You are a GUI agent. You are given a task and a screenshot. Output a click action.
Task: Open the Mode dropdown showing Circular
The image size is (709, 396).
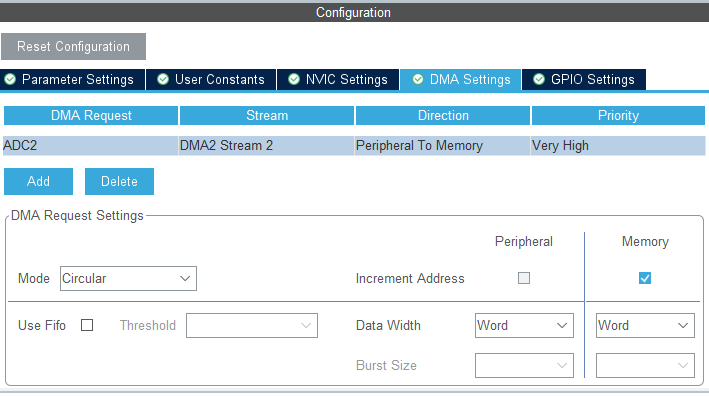[128, 278]
